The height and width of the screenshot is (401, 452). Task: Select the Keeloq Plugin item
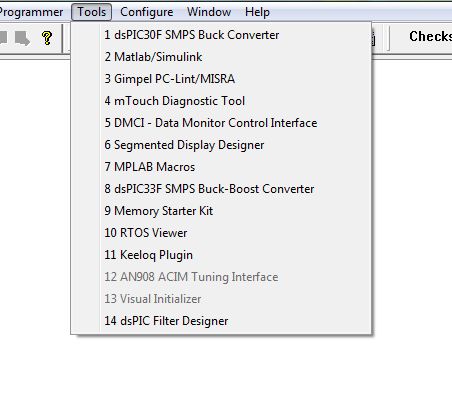coord(221,255)
